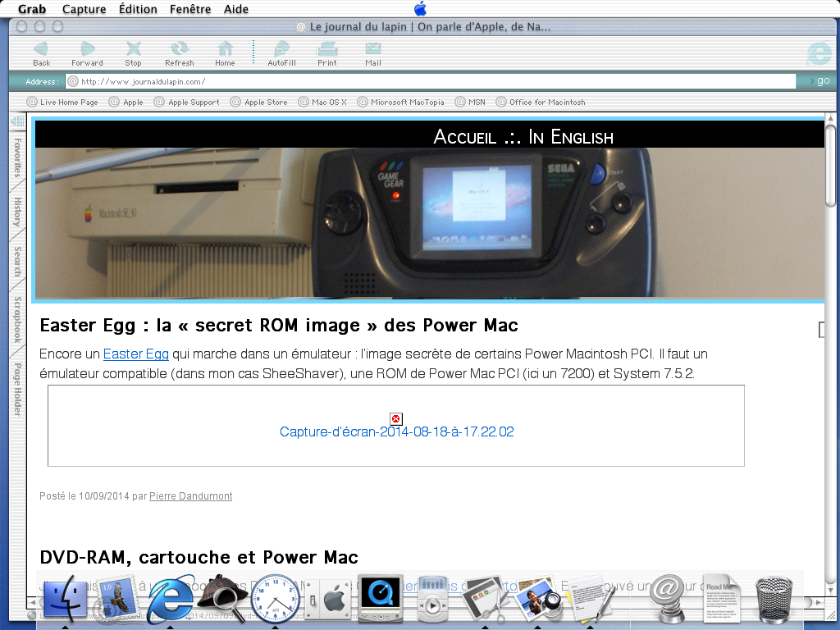Open the Easter Egg hyperlink in article
The width and height of the screenshot is (840, 630).
coord(136,354)
